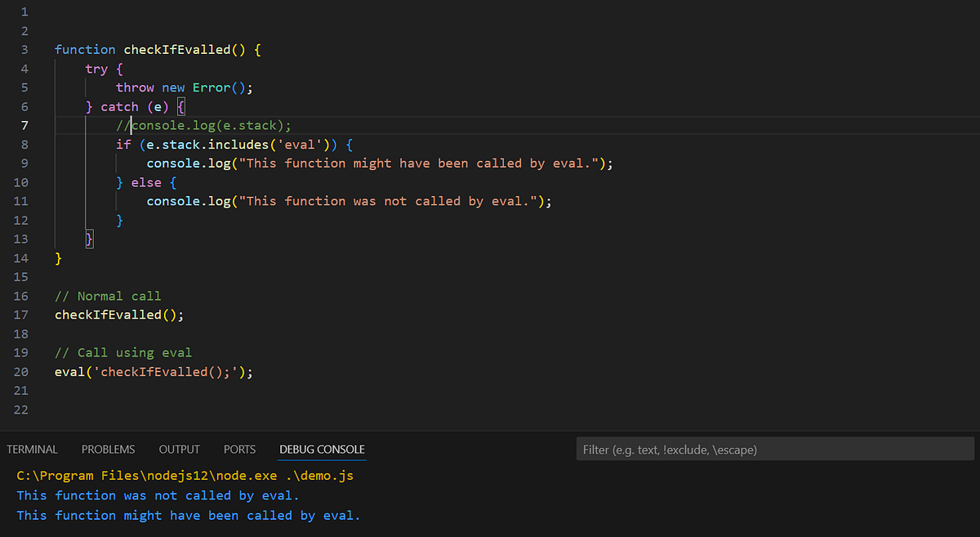This screenshot has height=537, width=980.
Task: Open the PORTS panel tab
Action: 239,449
